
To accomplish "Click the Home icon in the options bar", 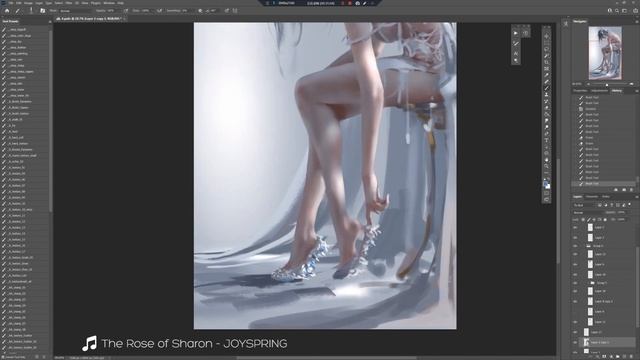I will coord(7,11).
